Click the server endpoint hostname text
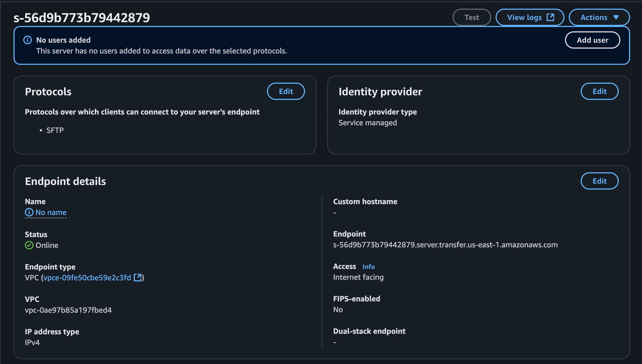 pyautogui.click(x=445, y=245)
